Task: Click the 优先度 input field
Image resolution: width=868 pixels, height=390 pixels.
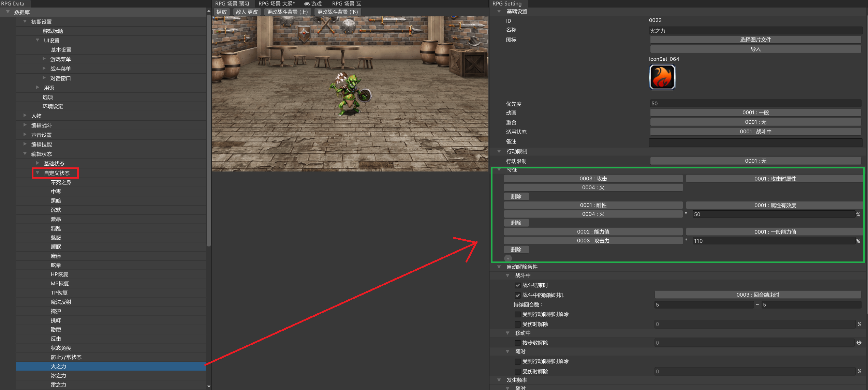Action: point(755,103)
